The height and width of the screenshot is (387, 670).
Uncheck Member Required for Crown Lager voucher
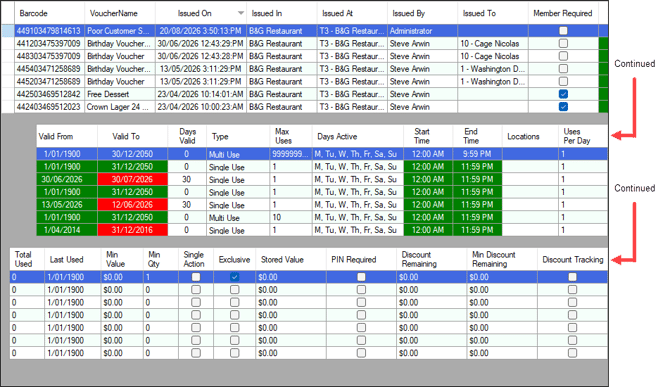click(x=563, y=107)
